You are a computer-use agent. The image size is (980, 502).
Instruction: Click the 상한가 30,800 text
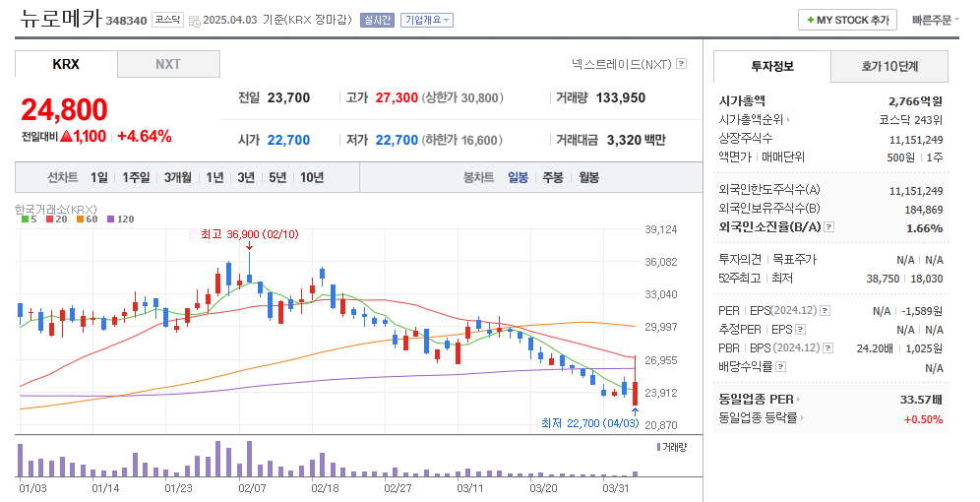[461, 98]
